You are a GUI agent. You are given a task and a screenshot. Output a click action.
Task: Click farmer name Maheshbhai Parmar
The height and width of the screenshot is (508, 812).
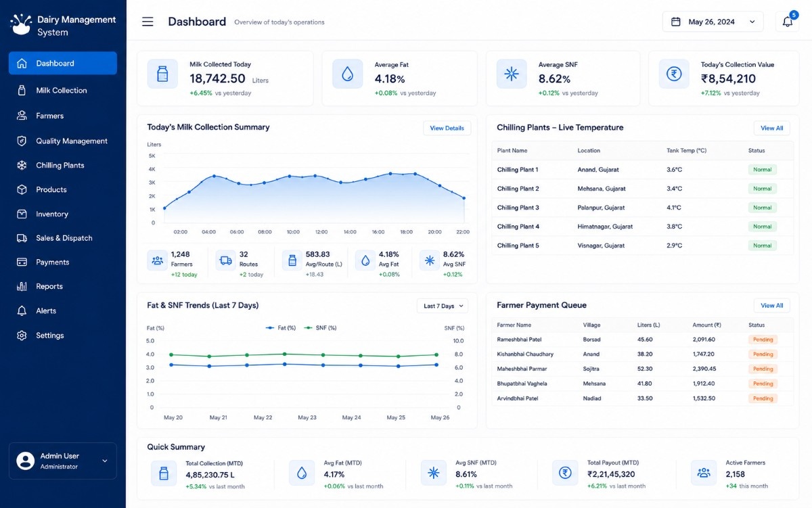click(x=522, y=369)
